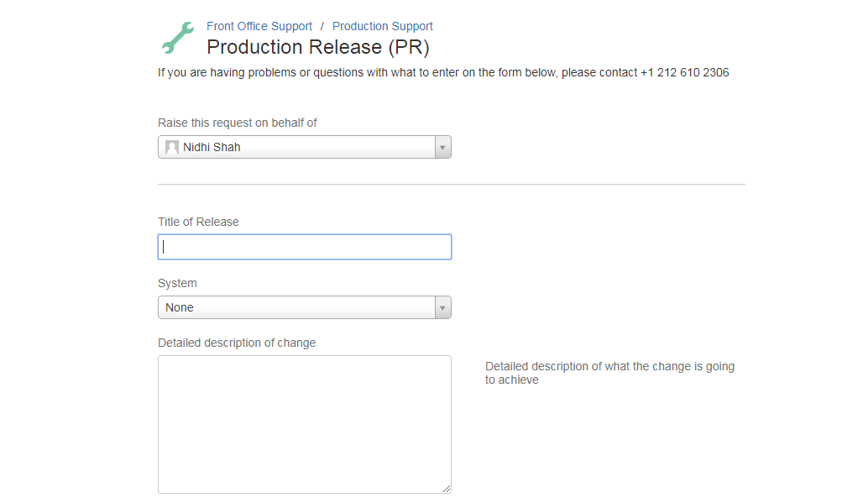
Task: Expand the on-behalf-of user dropdown arrow
Action: click(443, 147)
